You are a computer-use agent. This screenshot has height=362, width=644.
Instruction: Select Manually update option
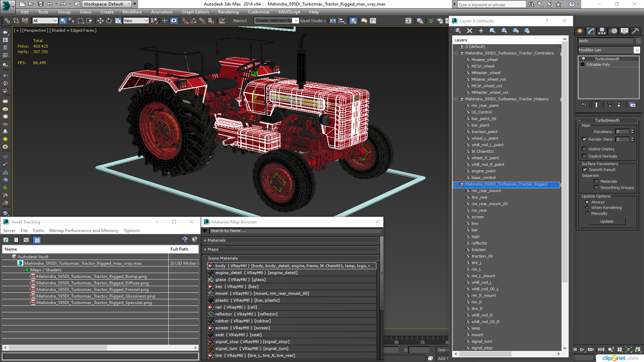coord(587,213)
